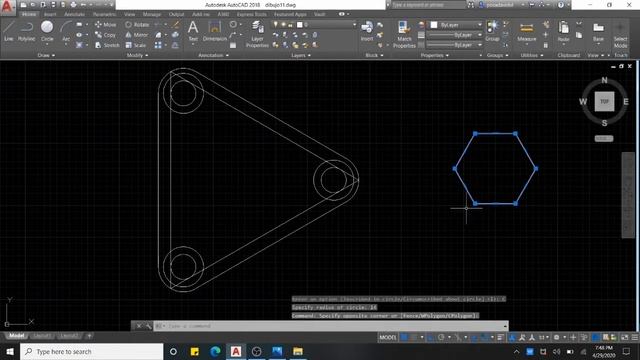
Task: Open the AutoCAD application menu logo
Action: [x=7, y=7]
